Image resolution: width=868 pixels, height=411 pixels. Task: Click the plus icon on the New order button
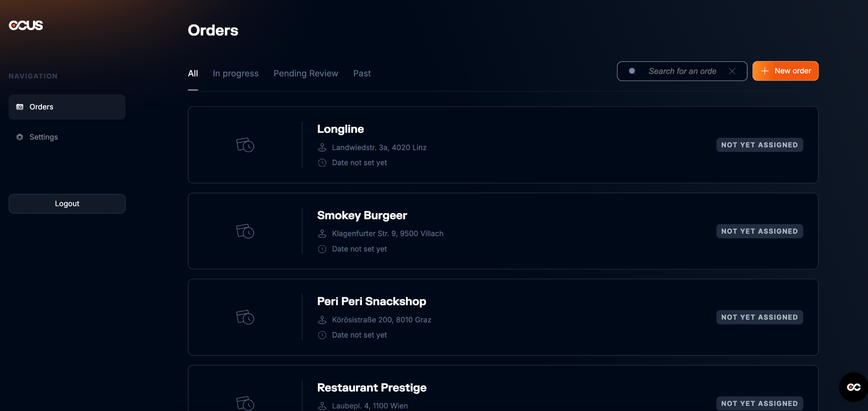click(765, 71)
